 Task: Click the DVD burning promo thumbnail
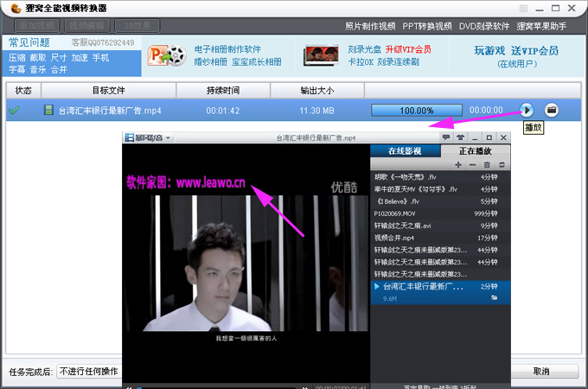click(321, 55)
